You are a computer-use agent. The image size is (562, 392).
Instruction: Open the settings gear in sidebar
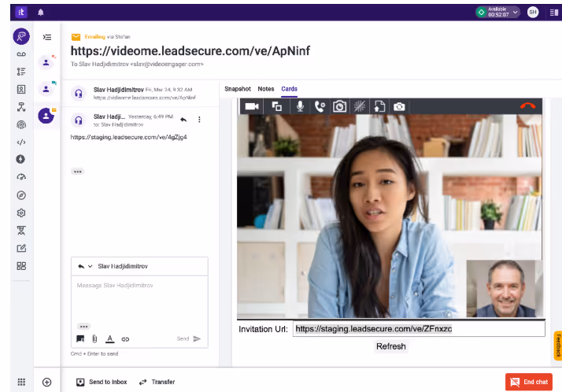click(21, 213)
